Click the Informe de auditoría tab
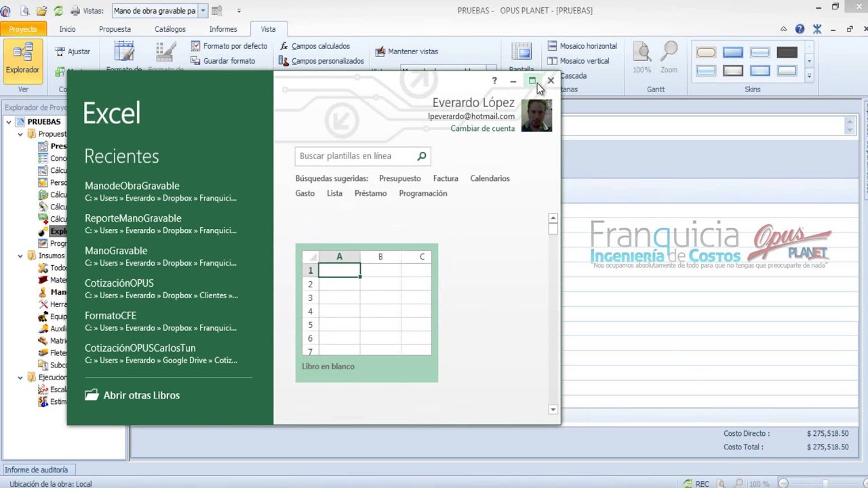The width and height of the screenshot is (868, 488). pos(37,470)
